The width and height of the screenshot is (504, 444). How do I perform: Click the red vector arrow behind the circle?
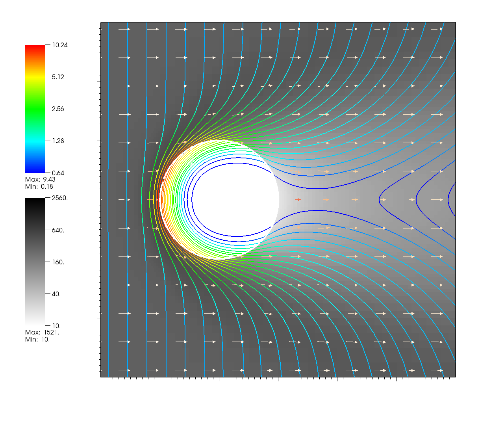[x=295, y=200]
